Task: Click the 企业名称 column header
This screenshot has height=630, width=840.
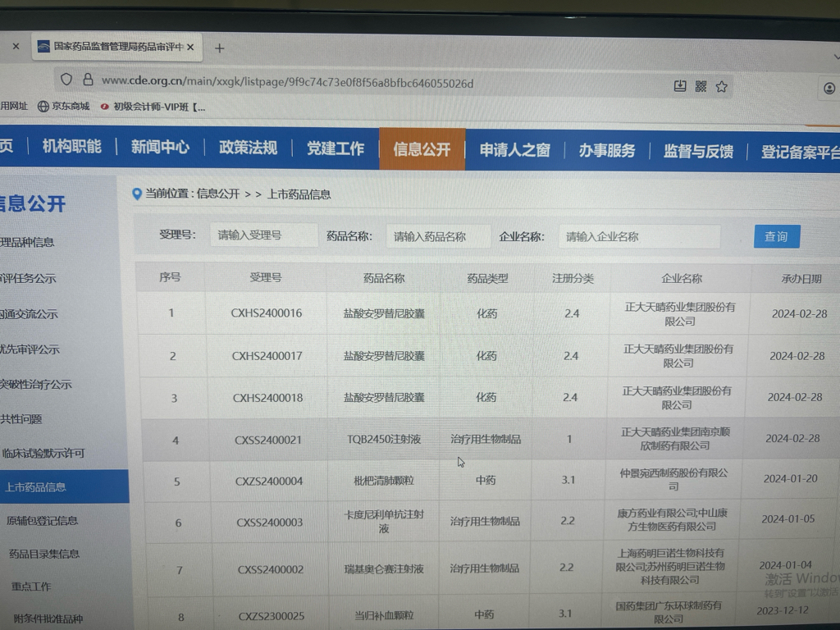Action: click(682, 279)
